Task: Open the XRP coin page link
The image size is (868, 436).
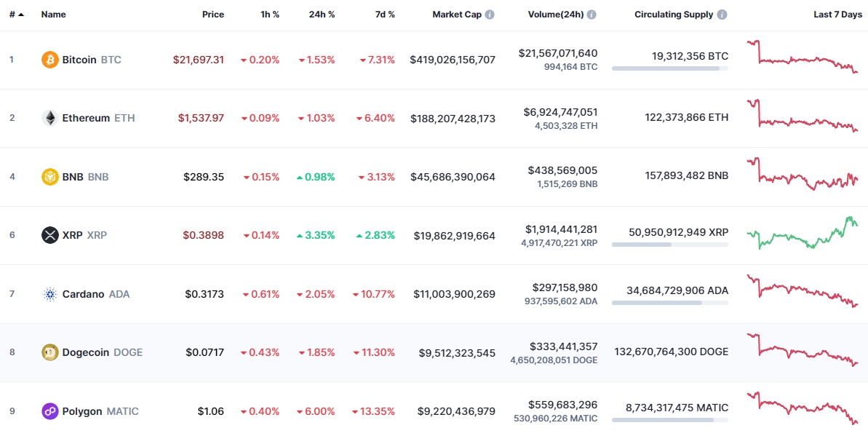Action: [84, 235]
